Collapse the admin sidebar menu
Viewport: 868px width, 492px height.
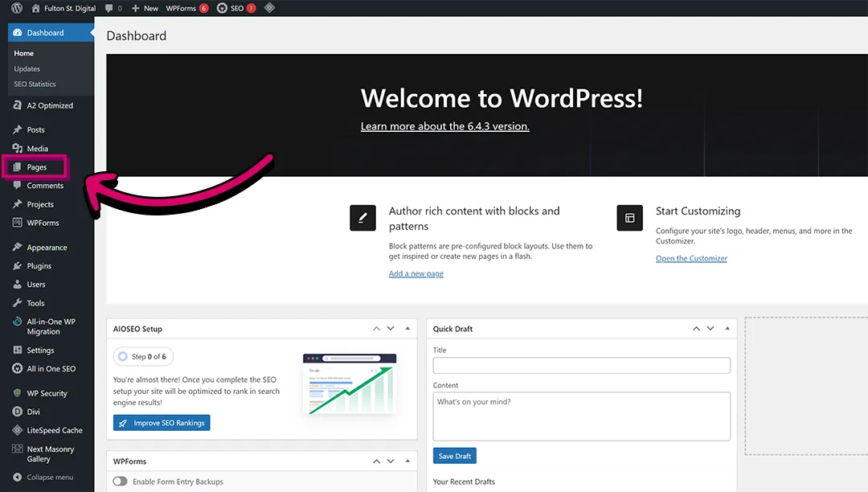click(x=40, y=477)
